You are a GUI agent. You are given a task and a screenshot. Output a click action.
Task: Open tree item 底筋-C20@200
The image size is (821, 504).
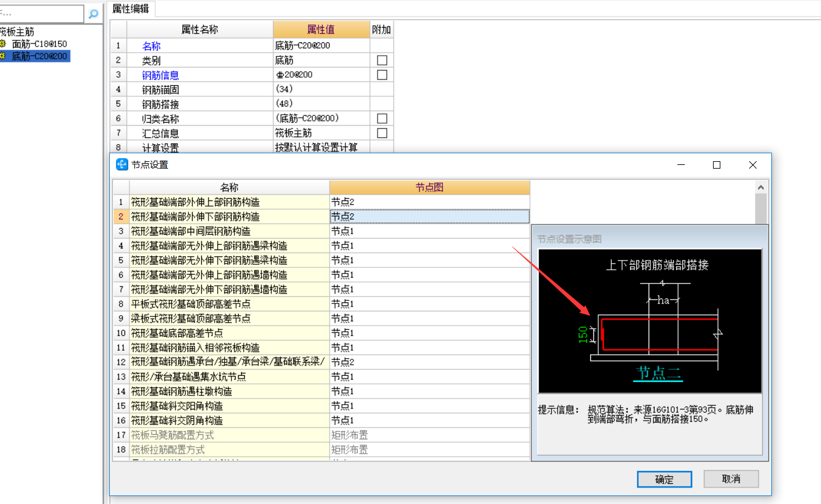(x=40, y=56)
